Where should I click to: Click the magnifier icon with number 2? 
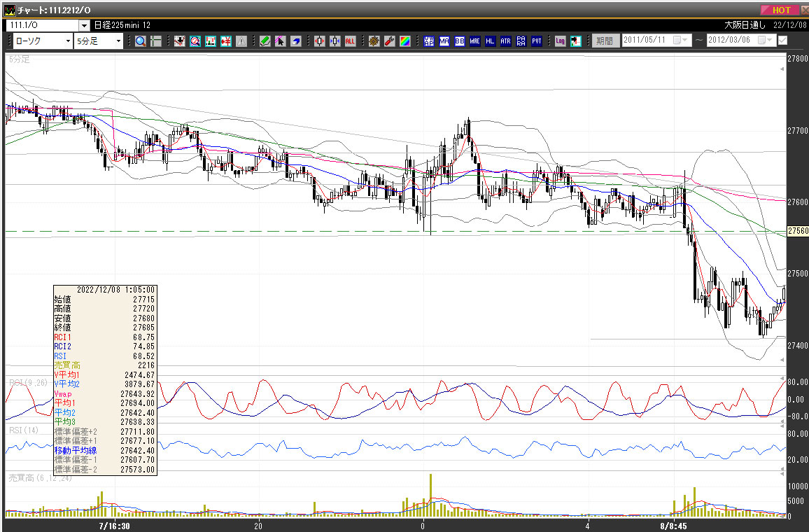point(195,41)
